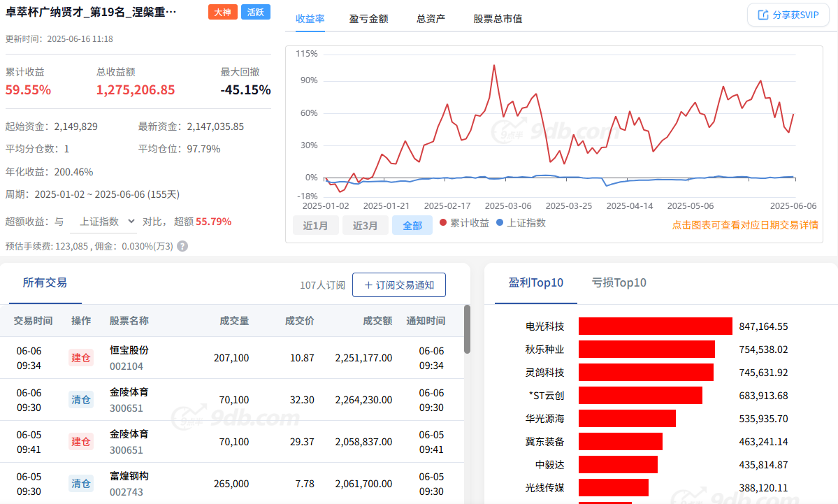Click the 订阅交易通知 button
Viewport: 838px width, 504px height.
(x=398, y=285)
